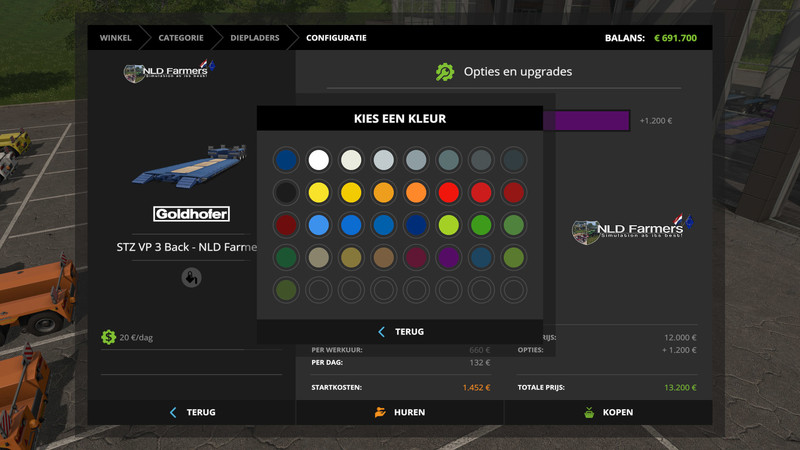Click the NLD Farmers logo above the trailer
The width and height of the screenshot is (800, 450).
click(169, 72)
